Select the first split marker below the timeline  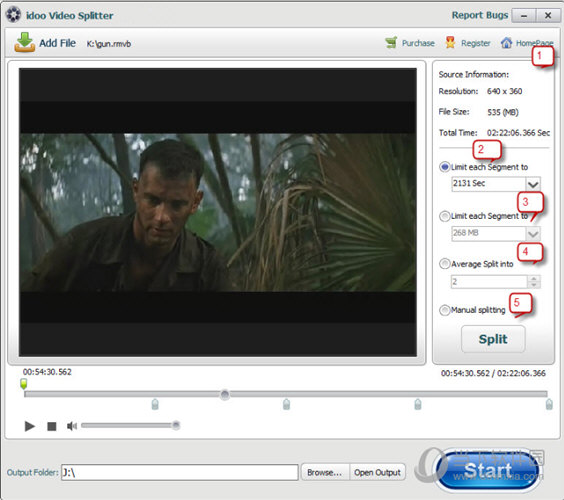click(x=155, y=404)
